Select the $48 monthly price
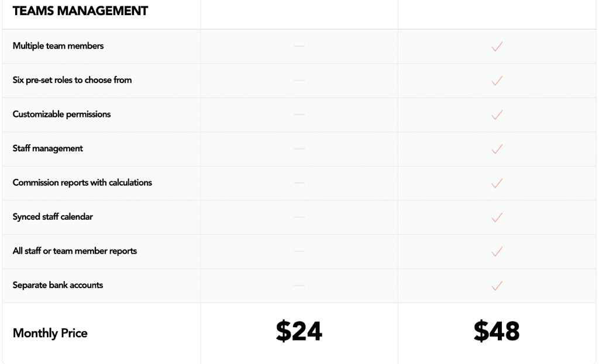Image resolution: width=599 pixels, height=364 pixels. 497,331
